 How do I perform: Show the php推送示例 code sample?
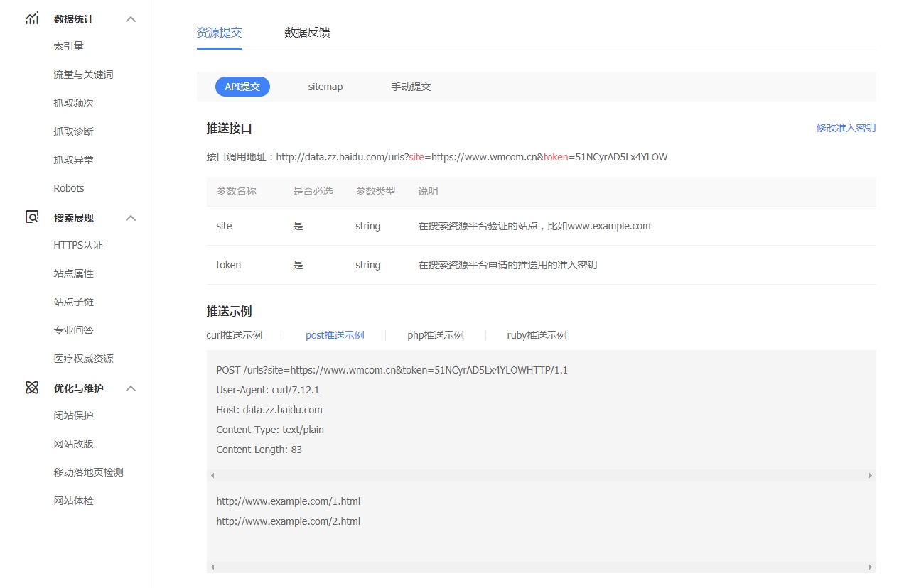[x=435, y=335]
